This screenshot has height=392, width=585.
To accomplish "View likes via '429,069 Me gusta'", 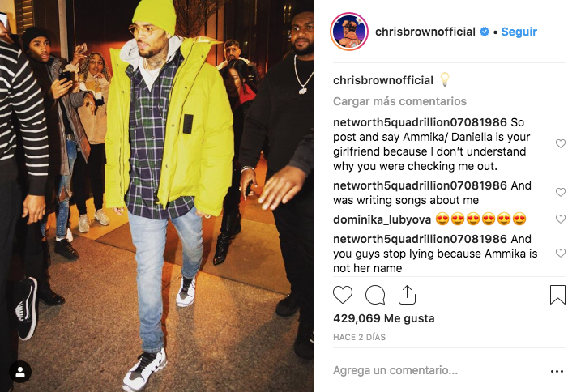I will (x=384, y=318).
